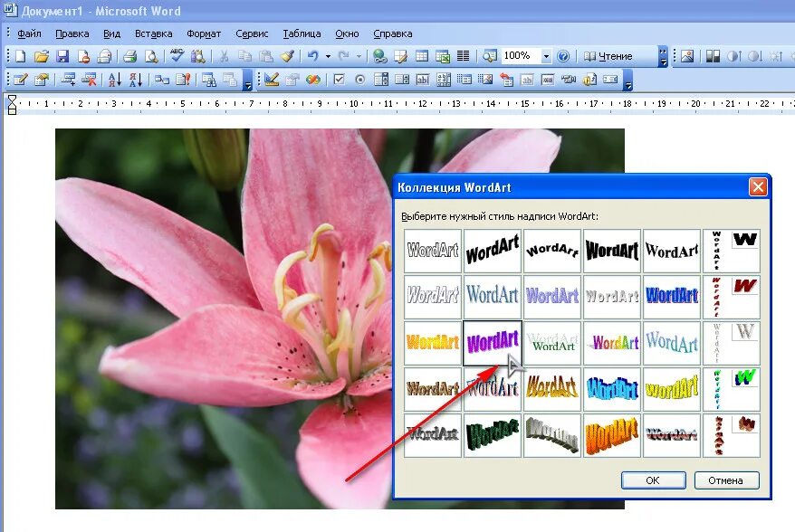This screenshot has height=532, width=795.
Task: Insert a Drop-Down Box web control
Action: point(381,80)
